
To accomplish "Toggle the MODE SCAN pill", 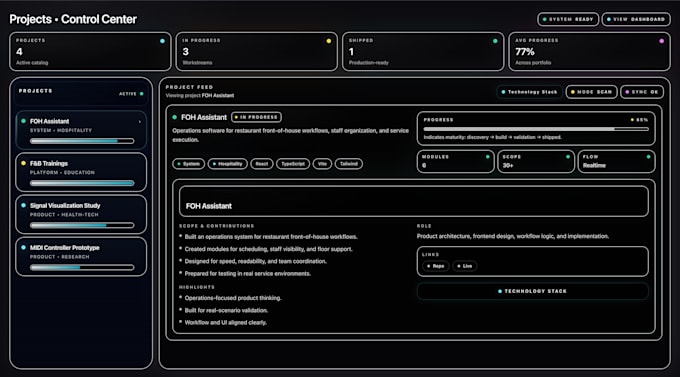I will click(592, 92).
